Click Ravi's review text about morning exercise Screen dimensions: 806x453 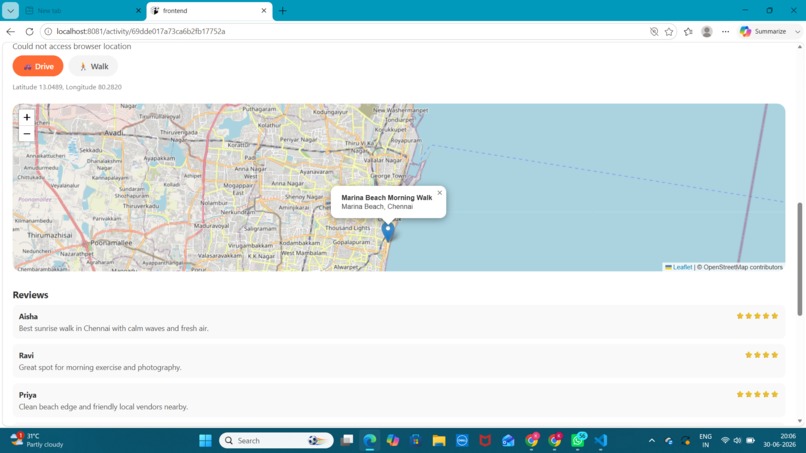(100, 368)
